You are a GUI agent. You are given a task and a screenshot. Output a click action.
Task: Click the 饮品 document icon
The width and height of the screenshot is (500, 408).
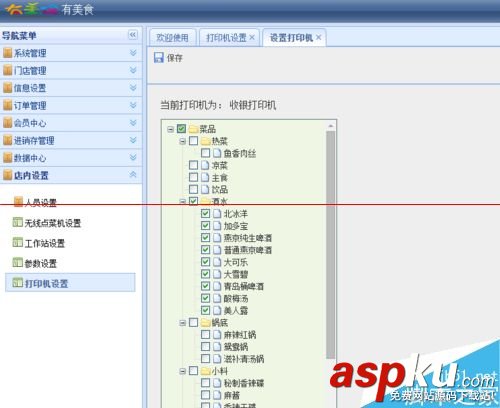pyautogui.click(x=205, y=189)
